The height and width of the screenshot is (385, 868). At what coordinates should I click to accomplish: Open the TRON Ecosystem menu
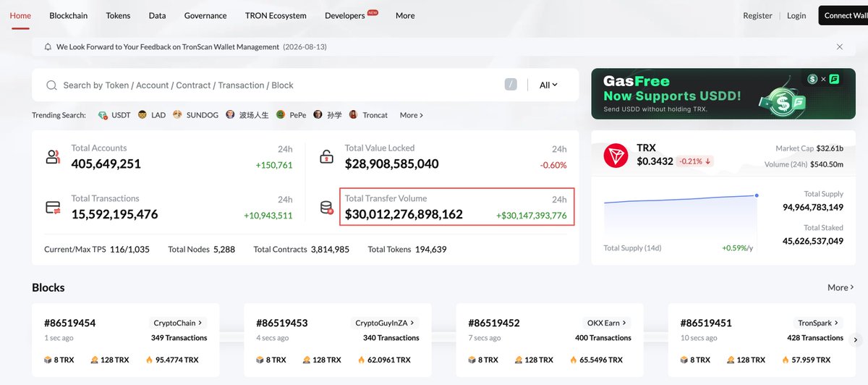pyautogui.click(x=276, y=15)
